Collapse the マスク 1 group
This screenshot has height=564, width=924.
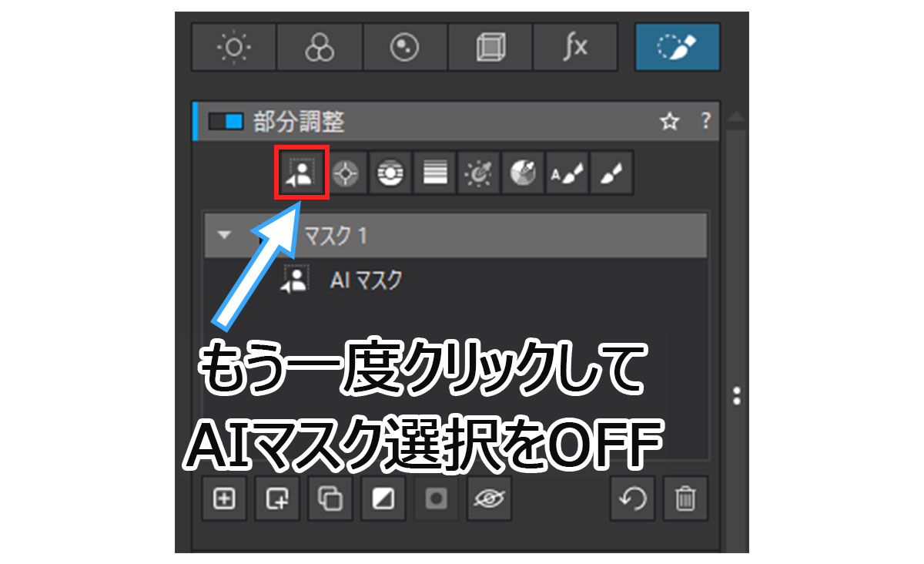coord(223,236)
